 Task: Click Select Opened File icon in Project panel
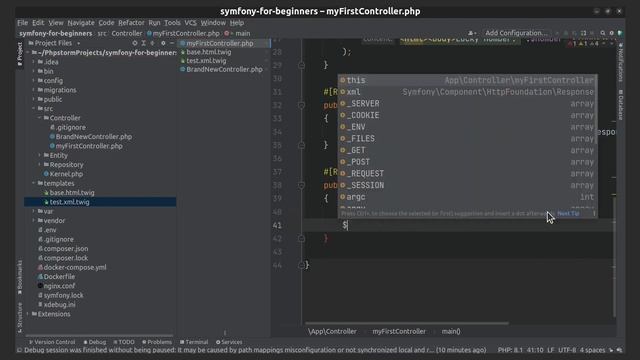[134, 43]
